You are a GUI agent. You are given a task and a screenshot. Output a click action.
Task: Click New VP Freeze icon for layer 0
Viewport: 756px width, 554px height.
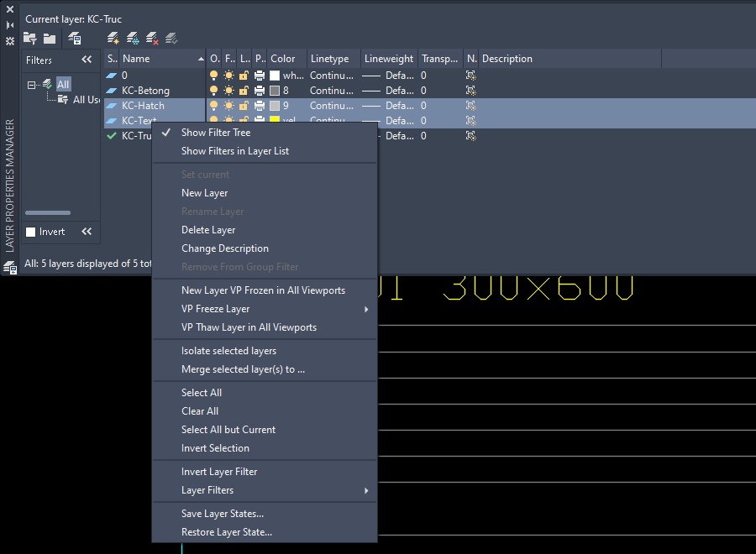(x=470, y=76)
